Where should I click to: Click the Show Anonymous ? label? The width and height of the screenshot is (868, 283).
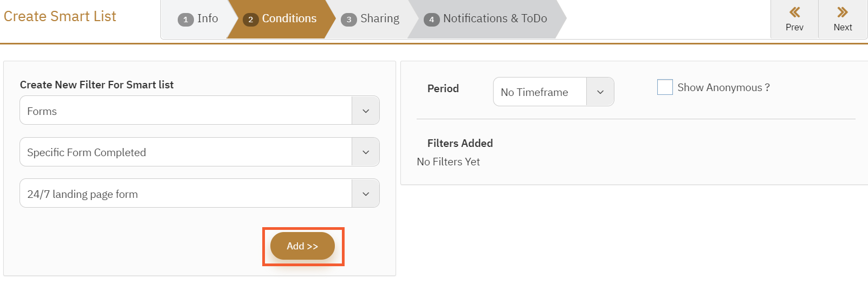723,88
